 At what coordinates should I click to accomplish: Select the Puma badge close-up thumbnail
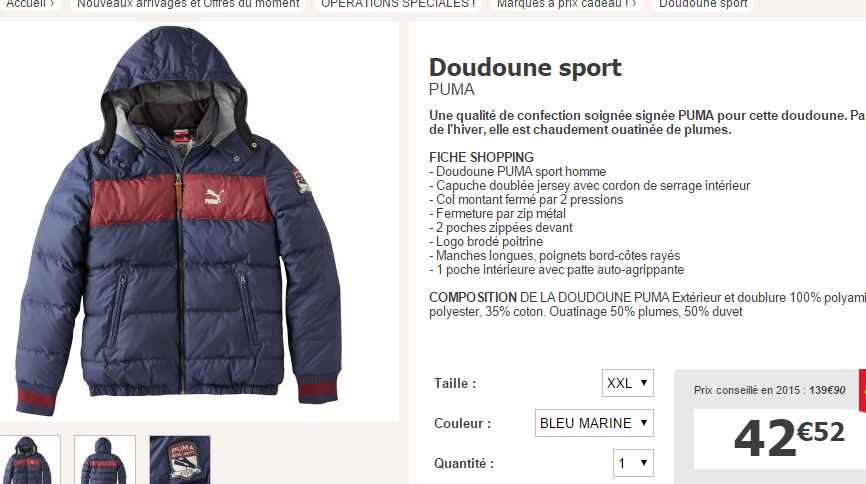tap(180, 460)
